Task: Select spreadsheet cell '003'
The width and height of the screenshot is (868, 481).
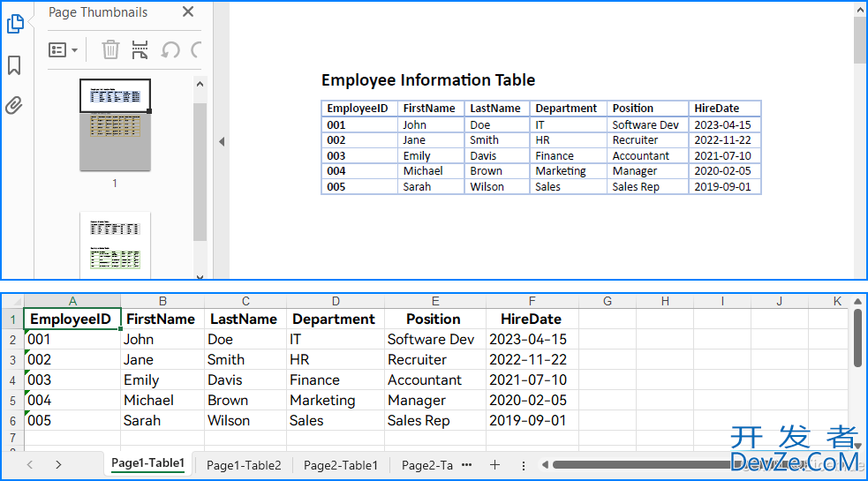Action: 72,380
